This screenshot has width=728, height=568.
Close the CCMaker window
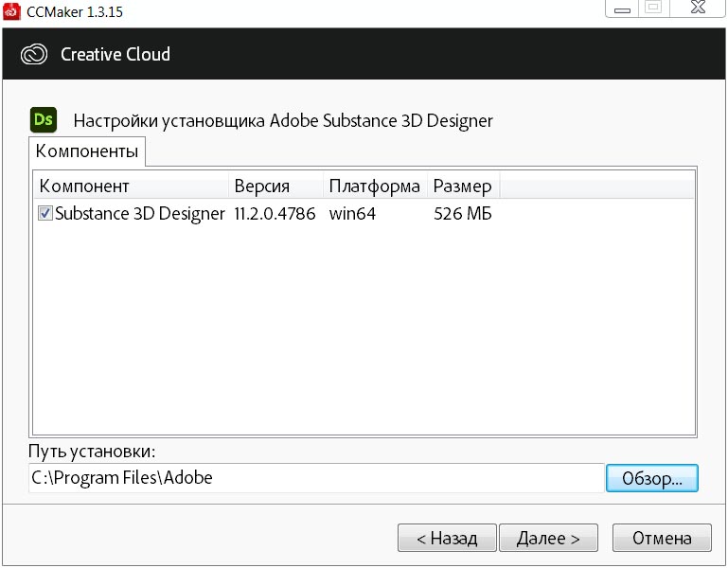pyautogui.click(x=698, y=8)
